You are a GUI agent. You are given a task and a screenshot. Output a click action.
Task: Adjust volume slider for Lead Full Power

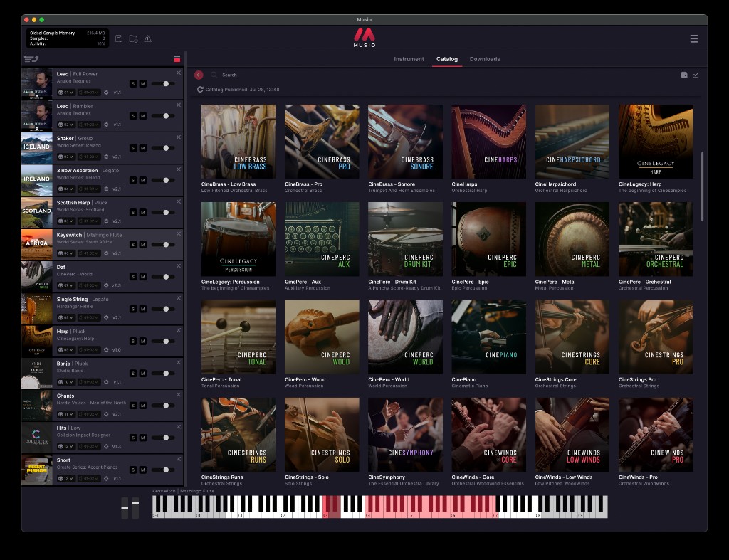164,84
